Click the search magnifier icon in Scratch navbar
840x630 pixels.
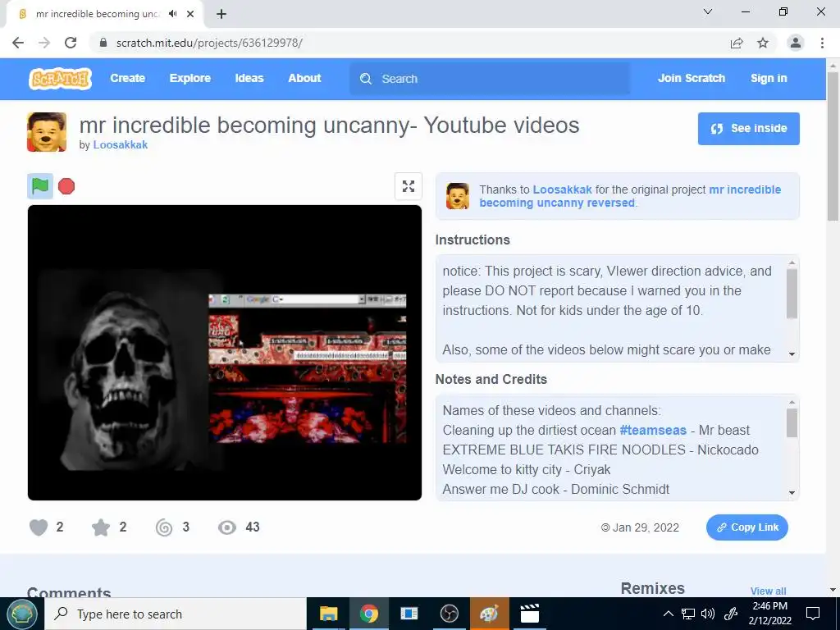(366, 79)
